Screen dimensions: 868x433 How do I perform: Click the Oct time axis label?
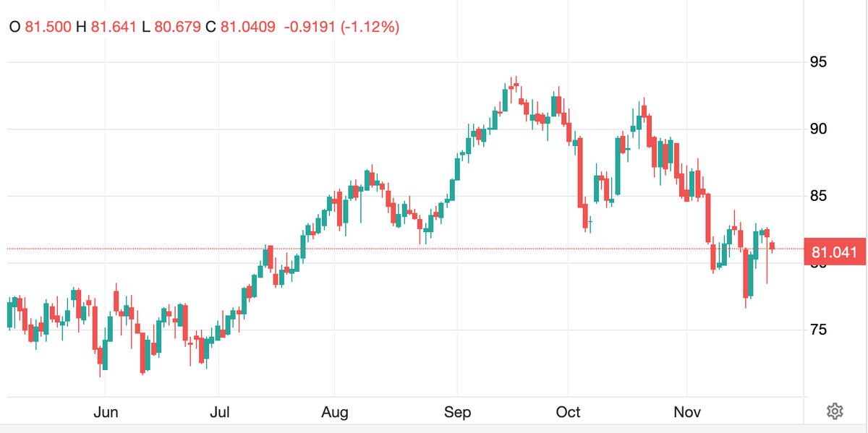click(568, 413)
